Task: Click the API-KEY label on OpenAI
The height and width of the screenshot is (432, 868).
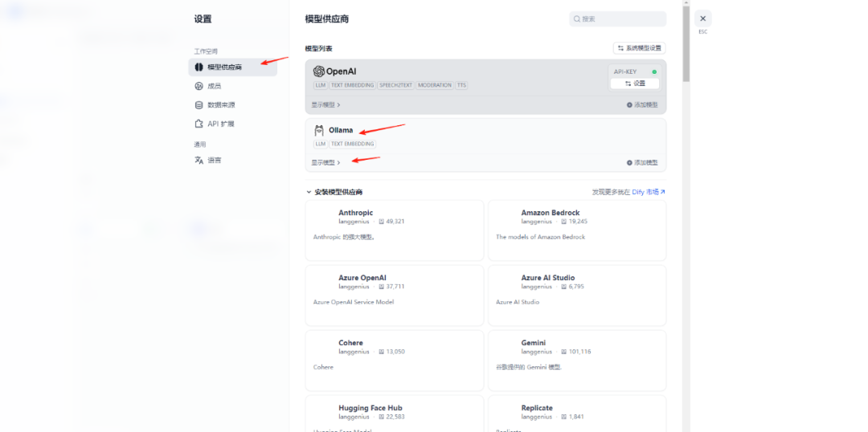Action: (625, 72)
